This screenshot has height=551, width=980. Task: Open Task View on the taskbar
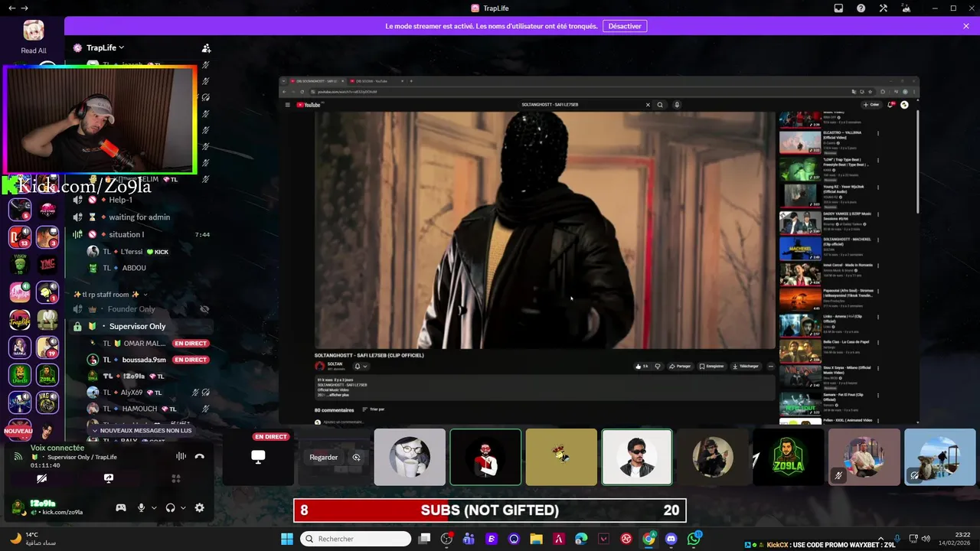point(425,539)
